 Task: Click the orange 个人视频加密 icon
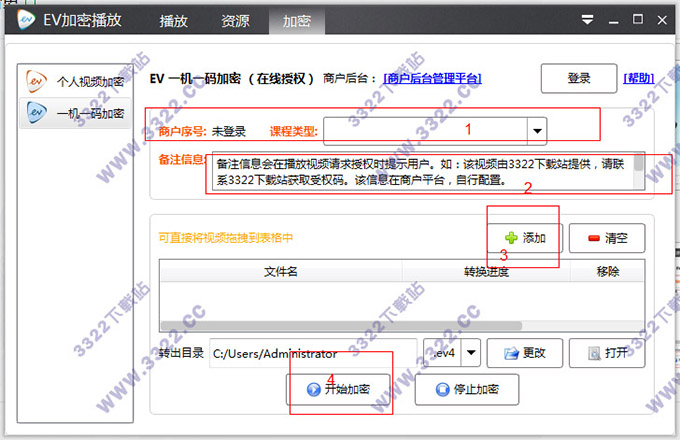[x=36, y=81]
